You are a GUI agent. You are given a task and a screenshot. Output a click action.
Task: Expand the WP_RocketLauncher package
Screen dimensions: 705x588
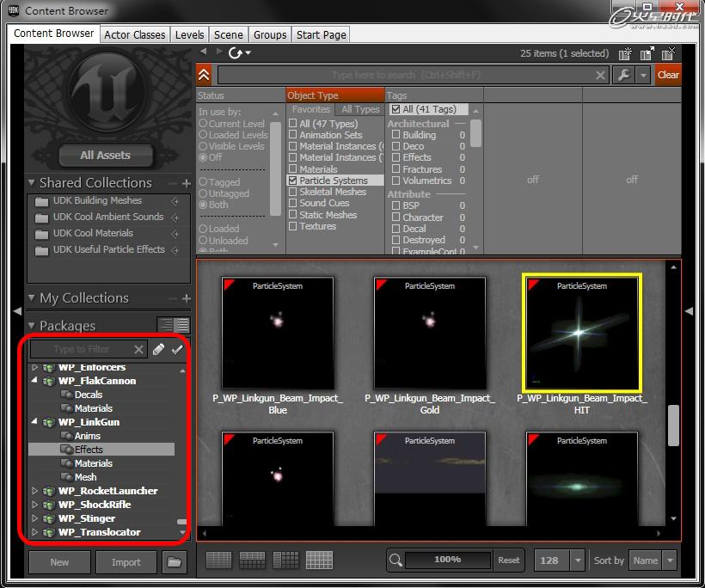click(34, 491)
